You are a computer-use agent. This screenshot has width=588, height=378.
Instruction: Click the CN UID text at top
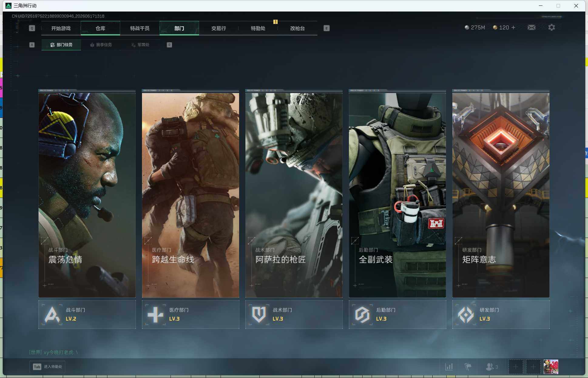(x=58, y=16)
